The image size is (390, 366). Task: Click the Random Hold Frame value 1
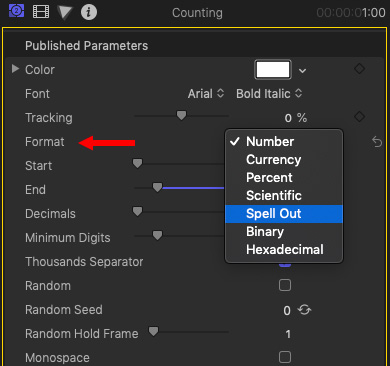click(x=288, y=334)
